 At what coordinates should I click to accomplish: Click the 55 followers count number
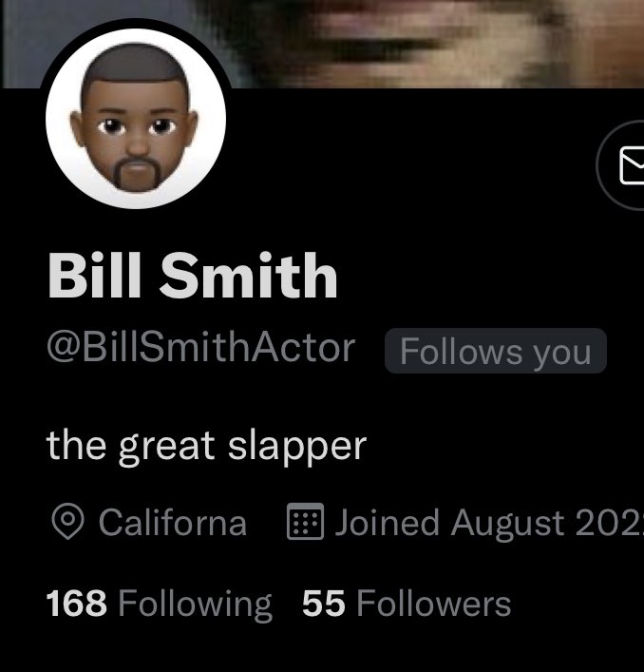[323, 603]
